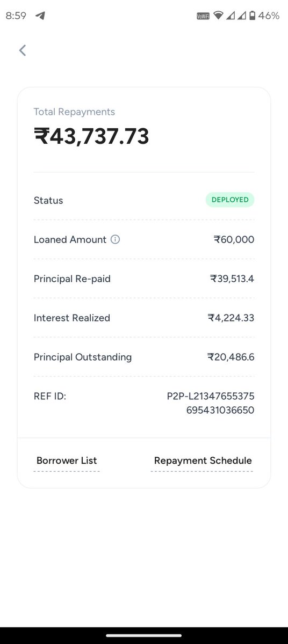Open the Borrower List link
The height and width of the screenshot is (644, 288).
click(67, 460)
